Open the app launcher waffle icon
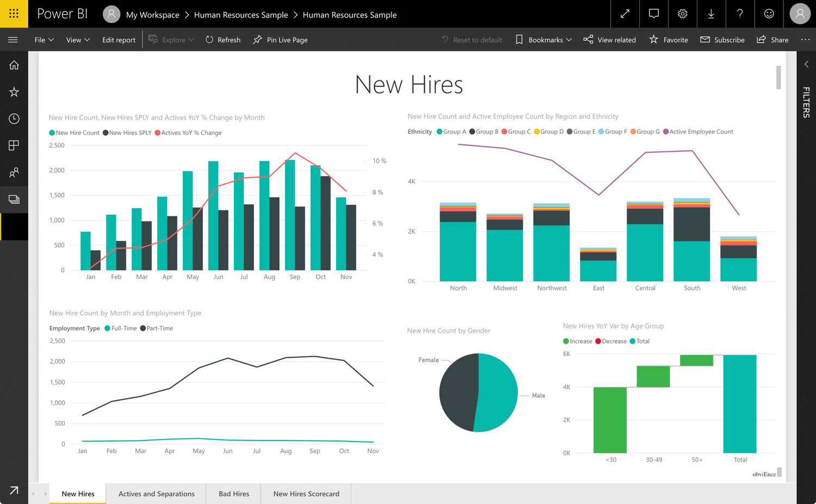 point(14,14)
